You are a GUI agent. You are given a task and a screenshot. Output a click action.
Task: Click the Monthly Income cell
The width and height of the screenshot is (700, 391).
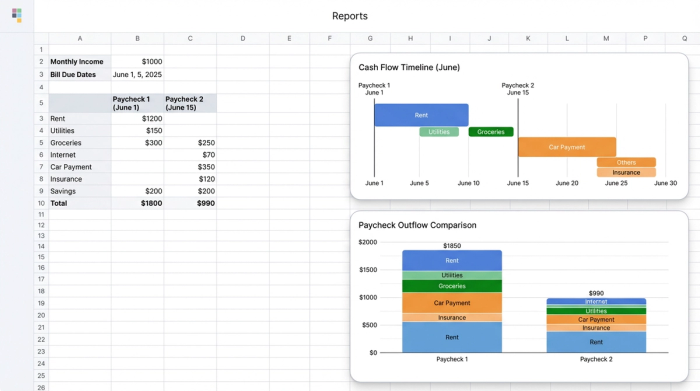pyautogui.click(x=80, y=62)
